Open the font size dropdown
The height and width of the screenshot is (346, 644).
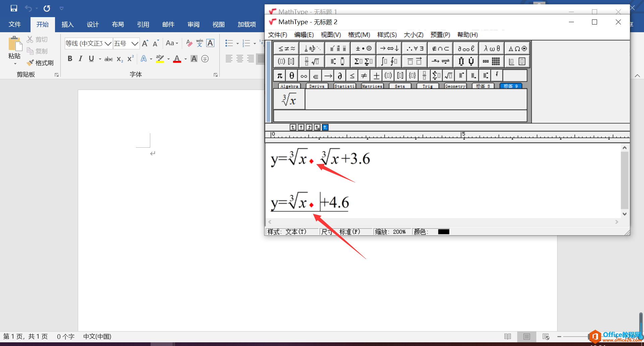click(x=135, y=43)
